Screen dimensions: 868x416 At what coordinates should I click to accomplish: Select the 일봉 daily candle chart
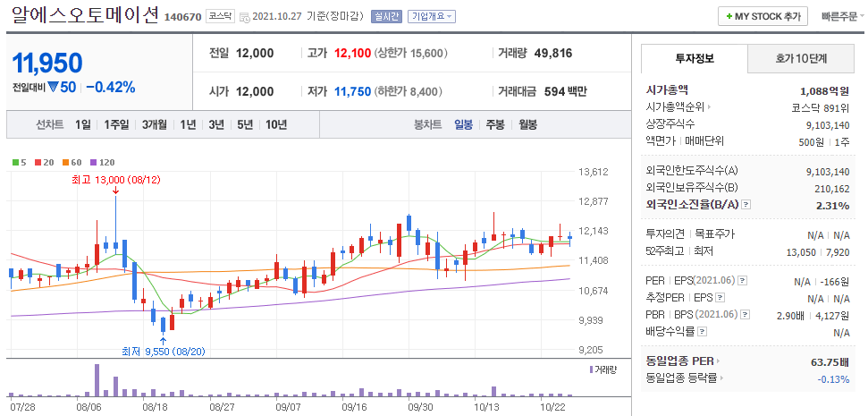[463, 124]
